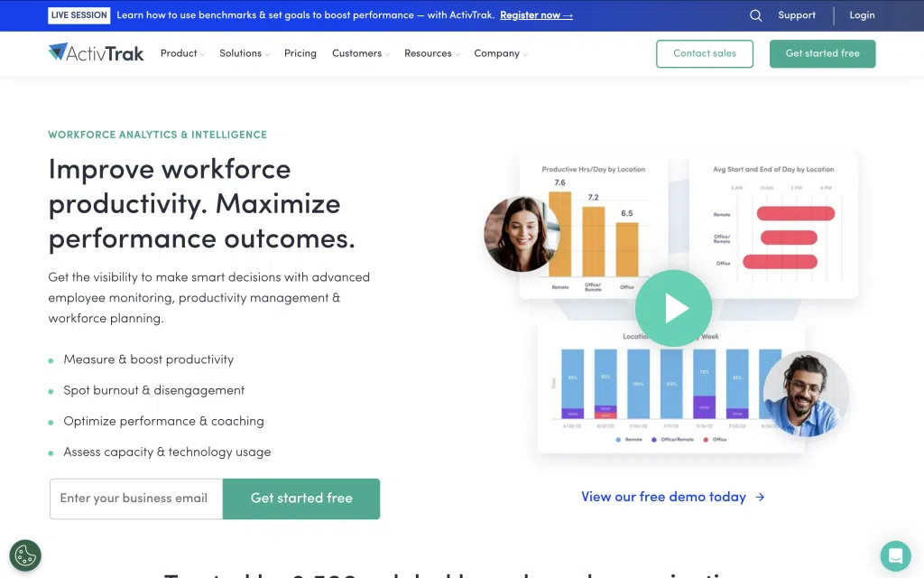The height and width of the screenshot is (578, 924).
Task: Click the ActivTrak logo
Action: [97, 53]
